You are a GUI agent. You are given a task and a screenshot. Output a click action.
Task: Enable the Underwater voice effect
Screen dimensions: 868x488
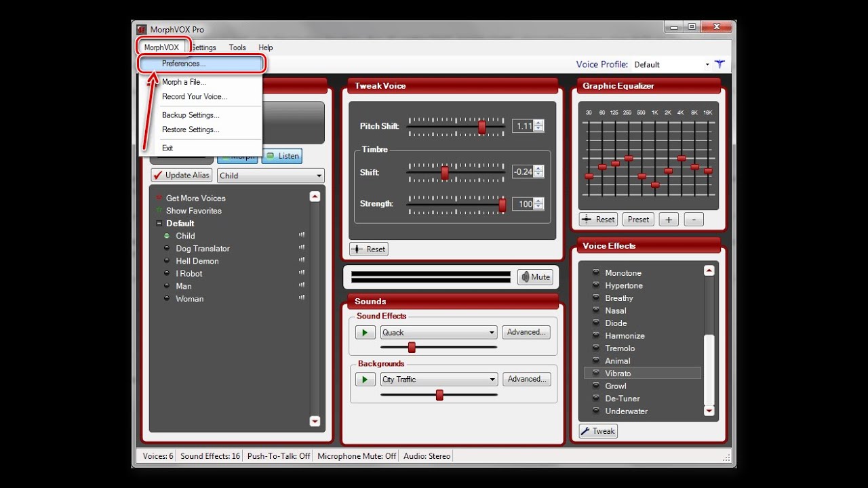(x=626, y=411)
